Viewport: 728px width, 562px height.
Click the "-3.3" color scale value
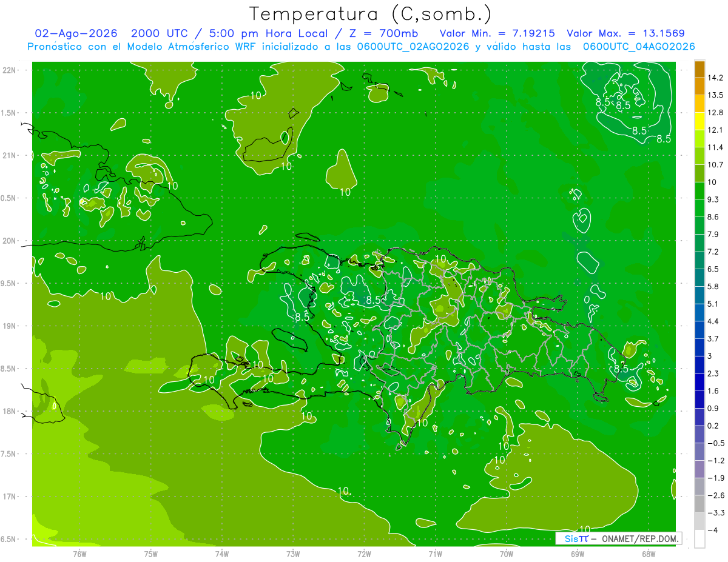click(716, 513)
